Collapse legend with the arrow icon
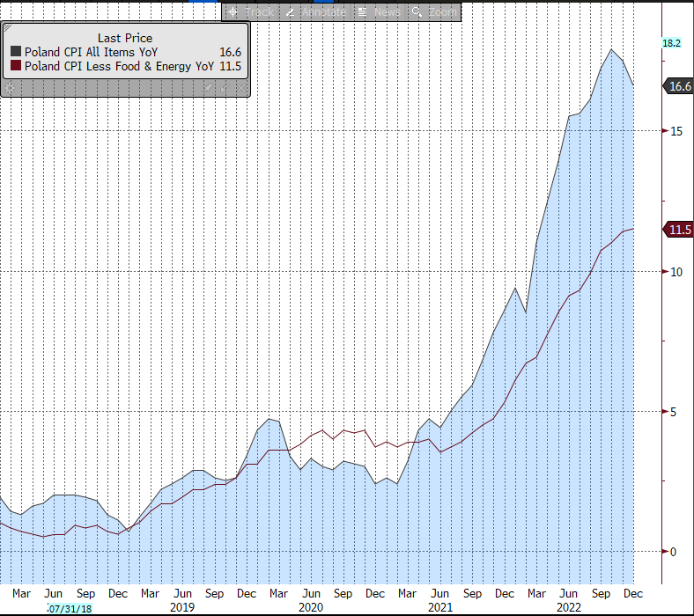Screen dimensions: 694x616 pyautogui.click(x=225, y=88)
